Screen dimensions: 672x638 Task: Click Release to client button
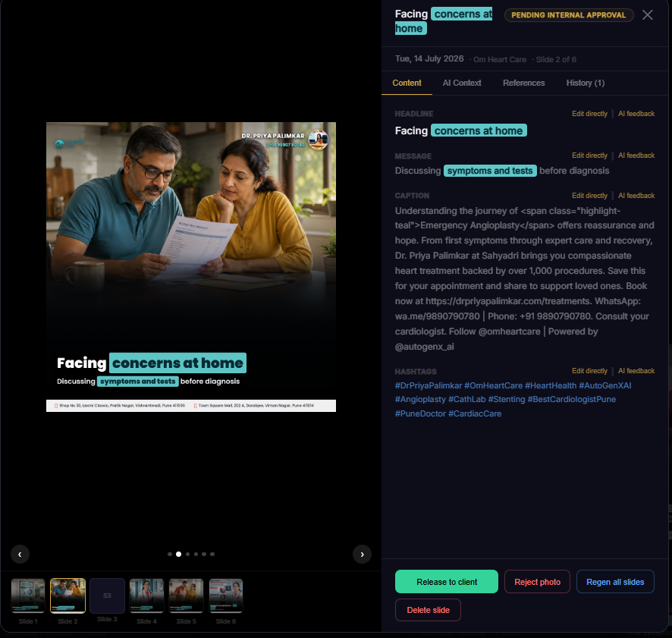tap(447, 582)
